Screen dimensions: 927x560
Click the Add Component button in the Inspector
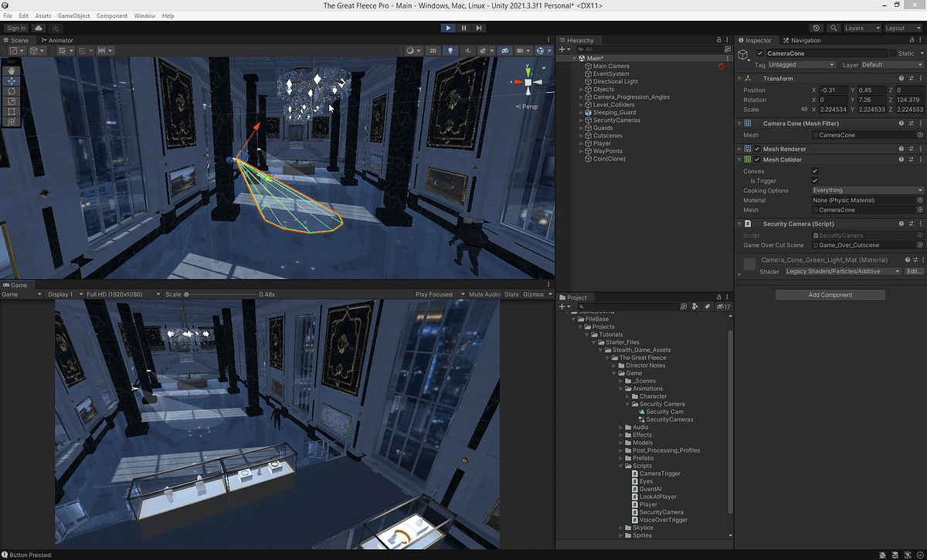830,294
